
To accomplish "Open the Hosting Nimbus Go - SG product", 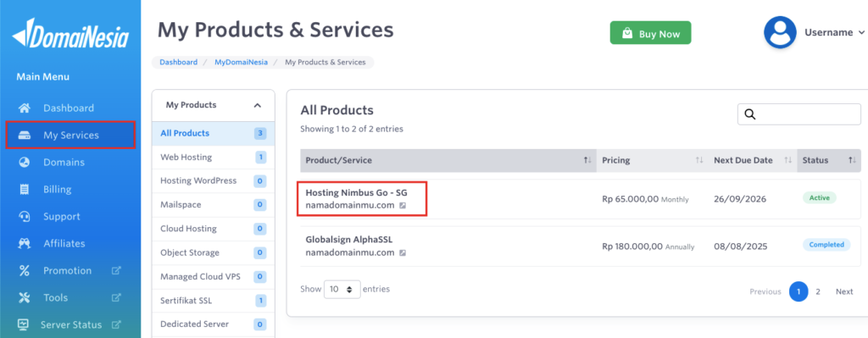I will point(357,192).
